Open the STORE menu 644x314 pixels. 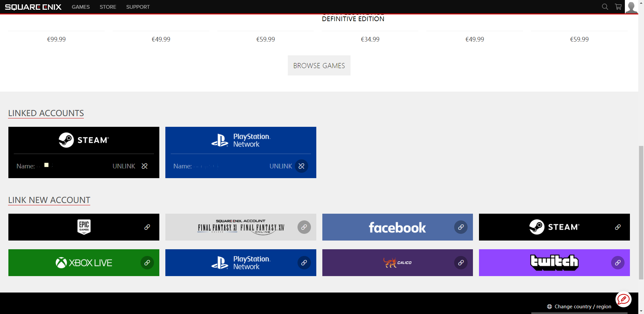108,7
